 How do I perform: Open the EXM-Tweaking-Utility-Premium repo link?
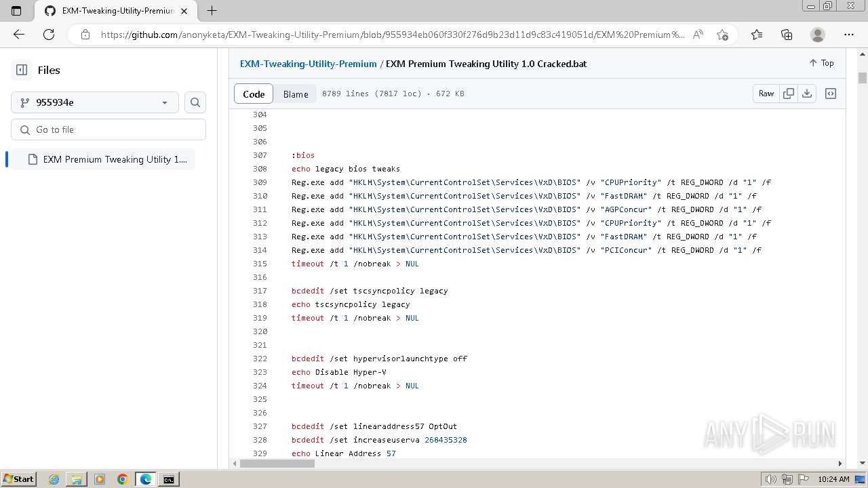coord(308,64)
